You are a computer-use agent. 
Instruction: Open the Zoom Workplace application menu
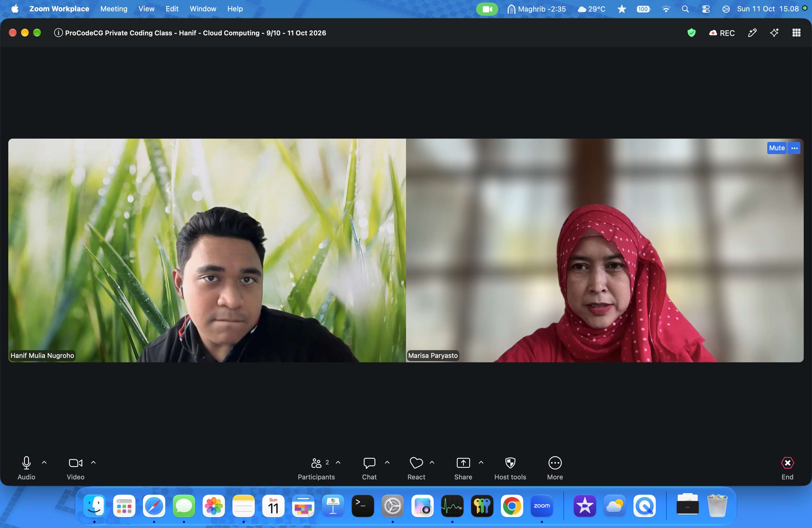pos(59,9)
